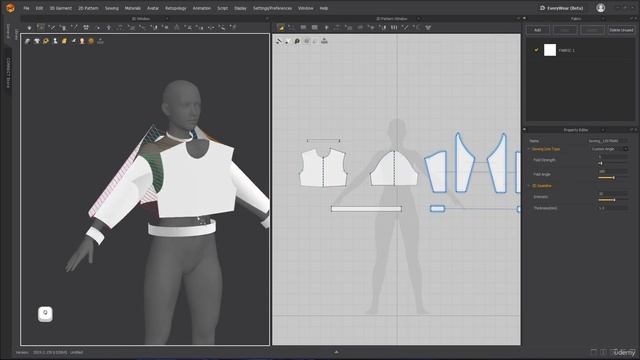
Task: Click the magnifier icon in 2D viewport toolbar
Action: [x=297, y=41]
